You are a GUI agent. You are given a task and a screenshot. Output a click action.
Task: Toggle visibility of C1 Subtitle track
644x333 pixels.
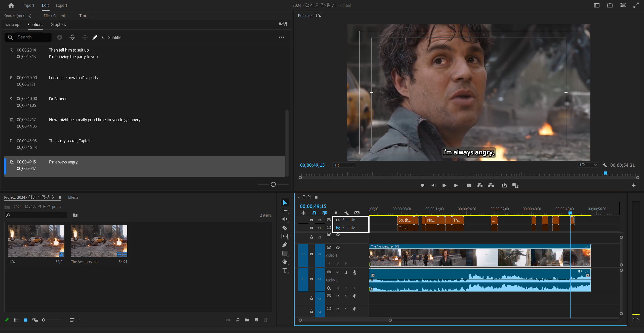[338, 228]
